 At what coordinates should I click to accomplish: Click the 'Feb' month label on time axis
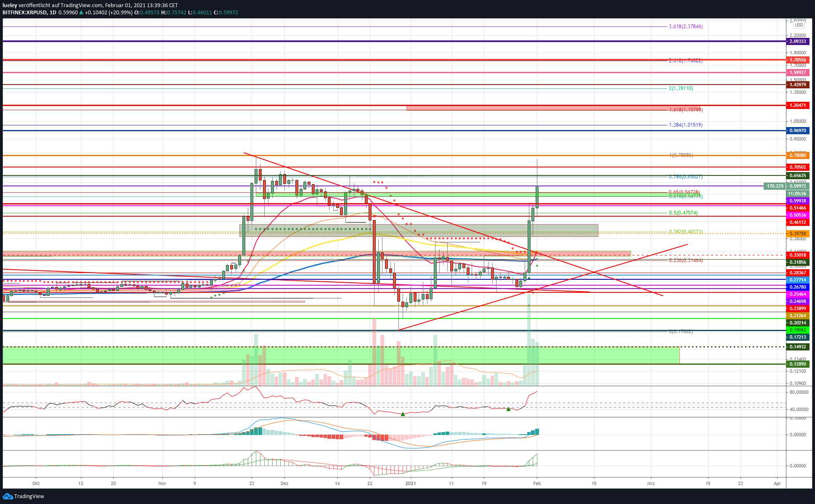[537, 483]
